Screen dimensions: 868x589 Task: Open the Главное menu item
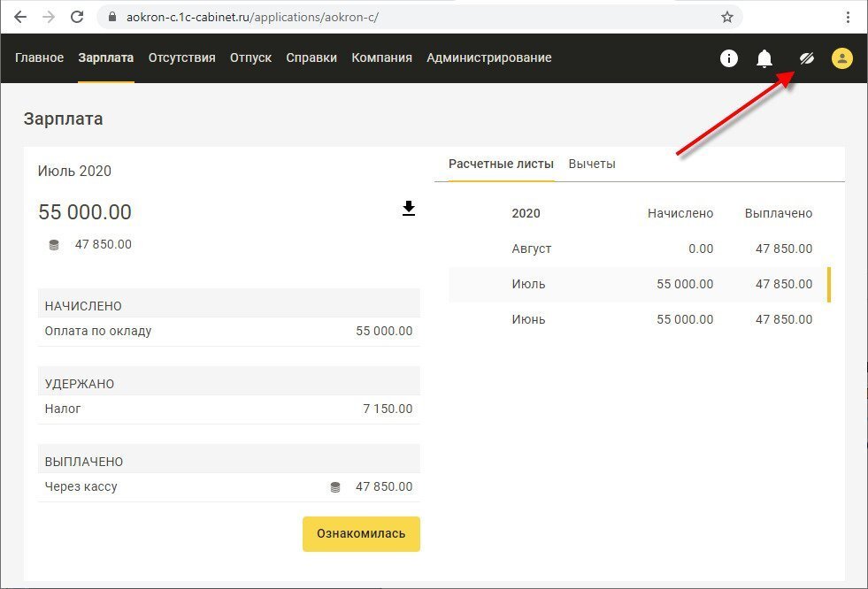tap(39, 58)
